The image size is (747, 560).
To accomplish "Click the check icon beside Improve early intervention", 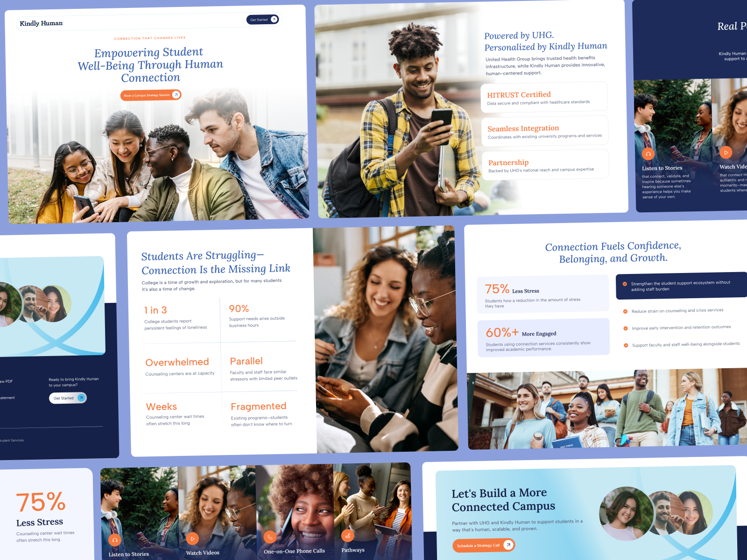I will click(x=626, y=328).
